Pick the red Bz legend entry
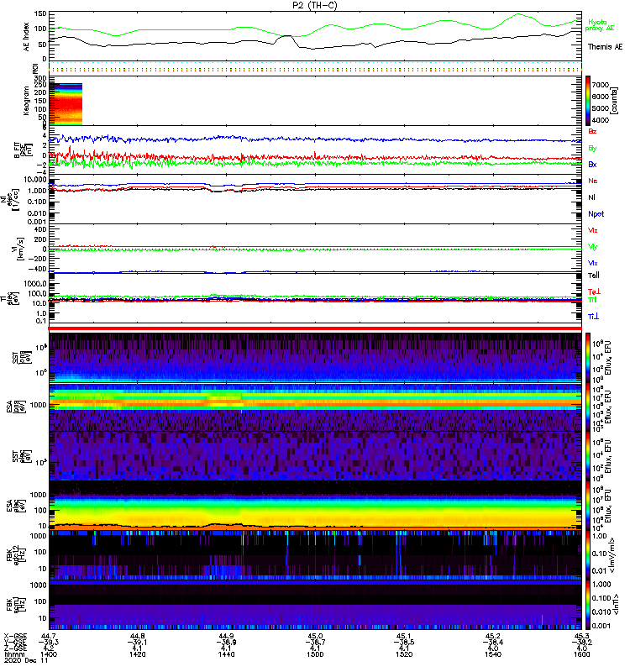Image resolution: width=630 pixels, height=672 pixels. [x=593, y=132]
